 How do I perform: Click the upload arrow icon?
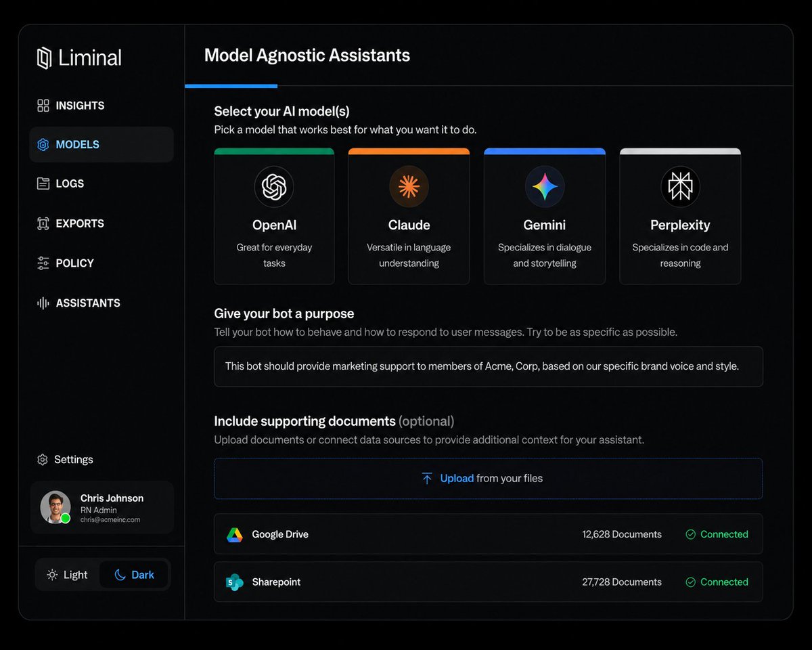[x=427, y=479]
